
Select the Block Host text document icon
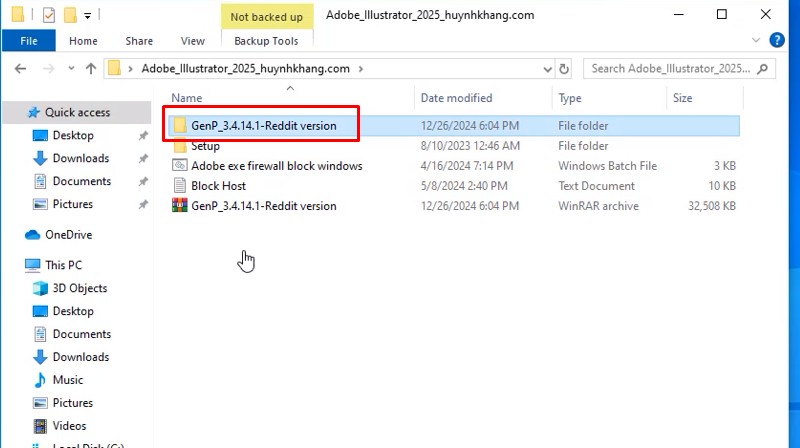point(179,186)
